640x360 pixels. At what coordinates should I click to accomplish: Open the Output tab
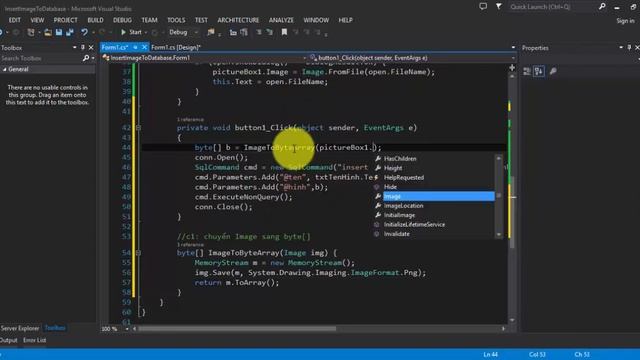pos(9,340)
